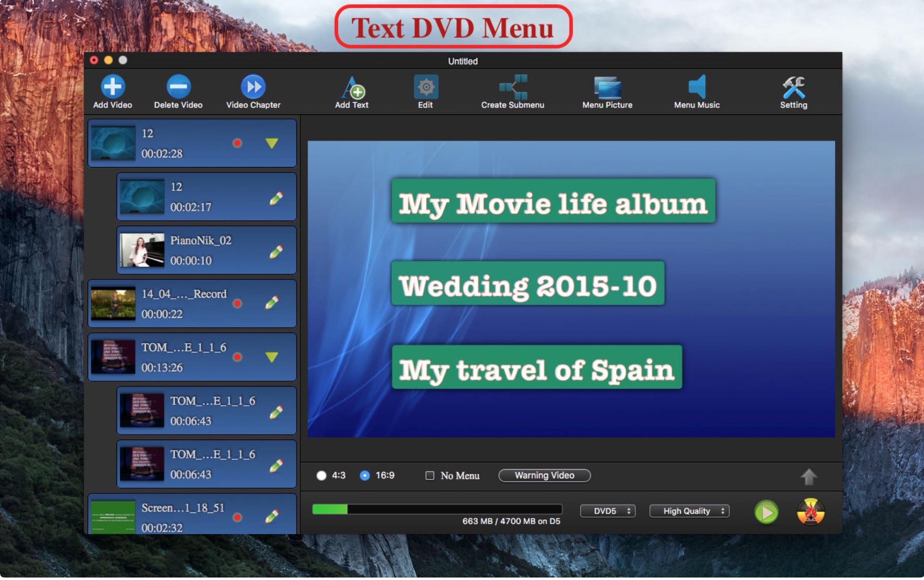
Task: Click the Add Text icon
Action: pyautogui.click(x=352, y=88)
